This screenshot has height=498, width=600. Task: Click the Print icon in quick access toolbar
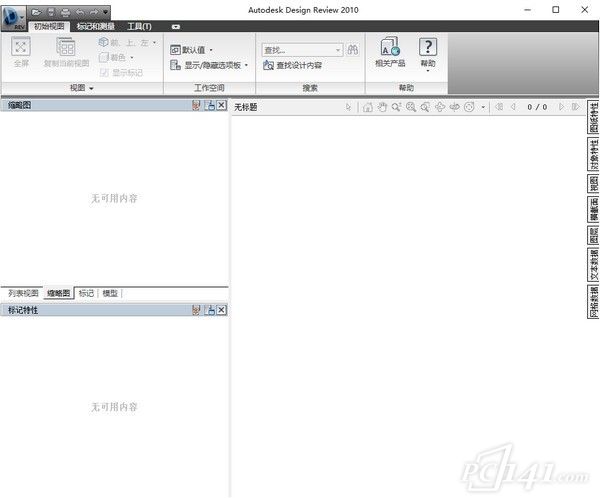65,13
